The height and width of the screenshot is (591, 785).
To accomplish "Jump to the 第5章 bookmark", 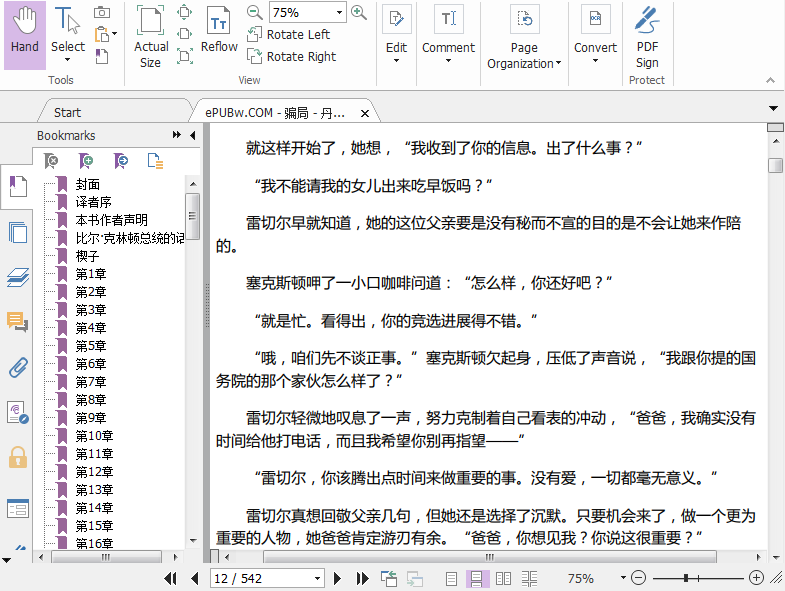I will tap(90, 345).
